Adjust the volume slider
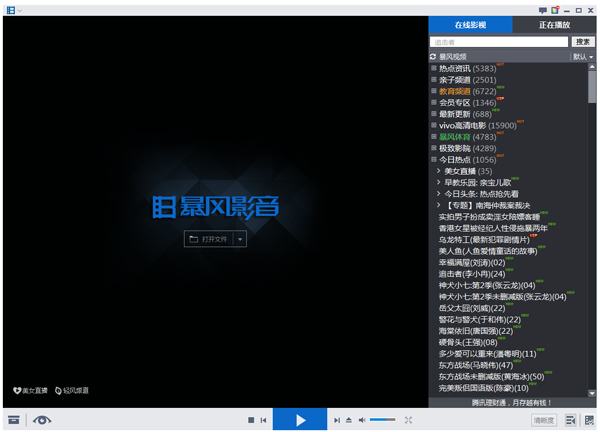Screen dimensions: 600x432 [383, 420]
